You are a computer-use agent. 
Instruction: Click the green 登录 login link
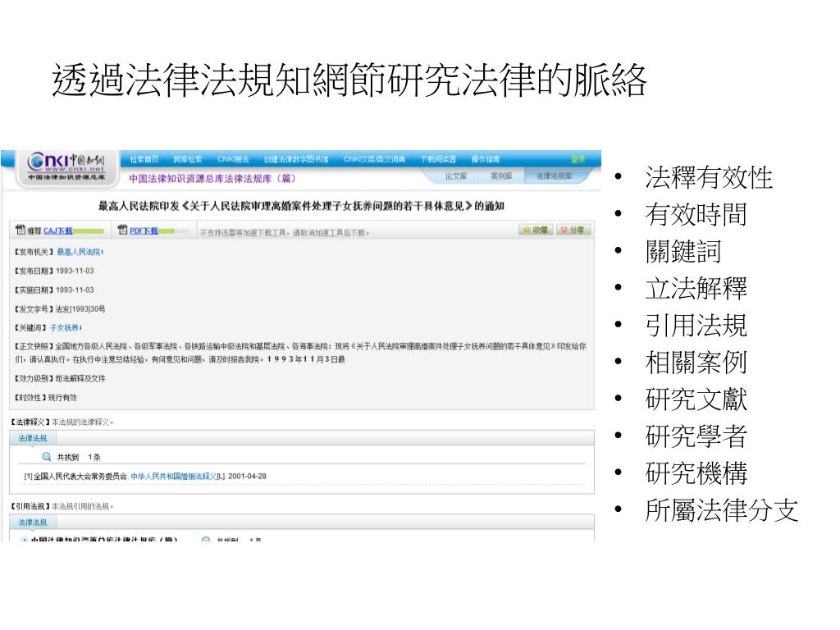[578, 159]
